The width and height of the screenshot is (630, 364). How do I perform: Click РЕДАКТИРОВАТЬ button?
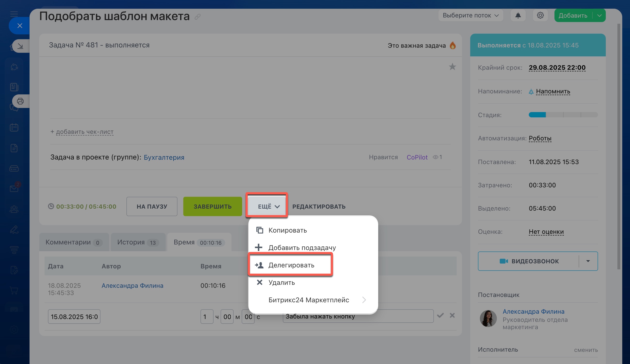(319, 207)
